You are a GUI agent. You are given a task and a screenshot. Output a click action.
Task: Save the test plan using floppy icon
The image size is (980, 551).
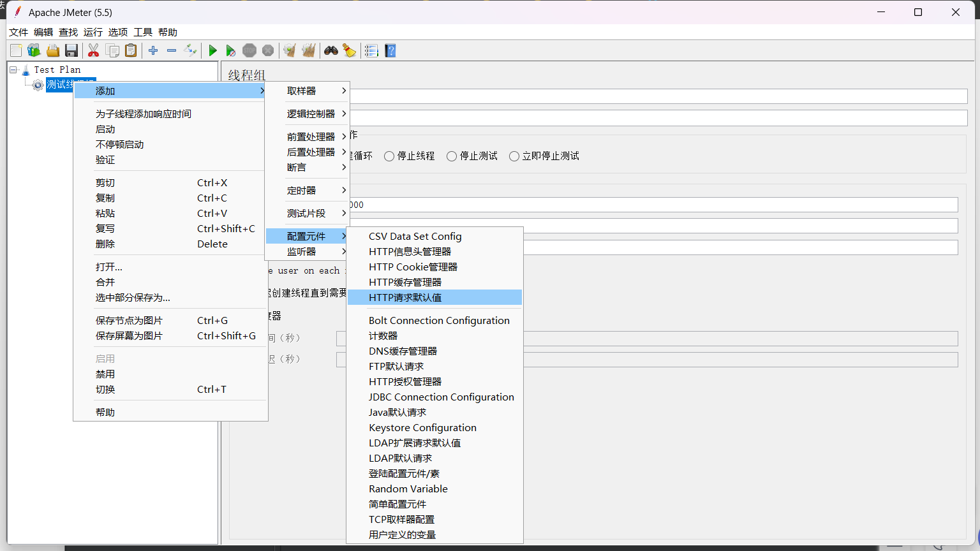[x=71, y=50]
